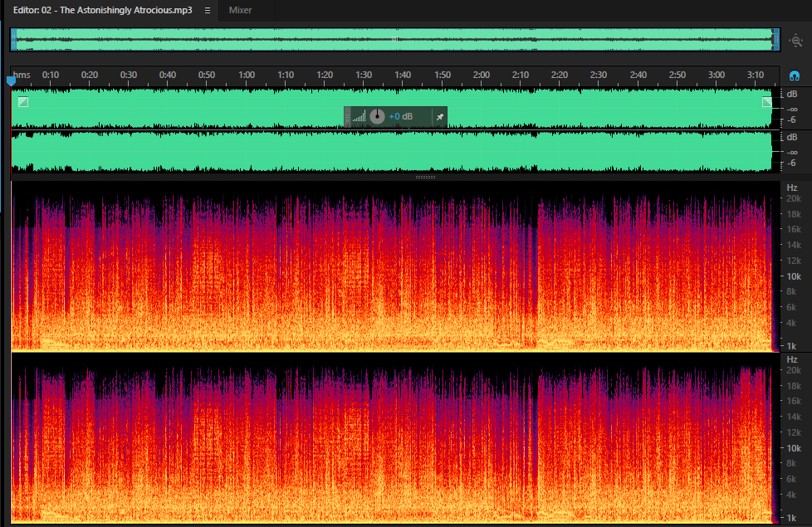This screenshot has height=527, width=812.
Task: Click the 1:20 mark on the time ruler
Action: click(x=325, y=75)
